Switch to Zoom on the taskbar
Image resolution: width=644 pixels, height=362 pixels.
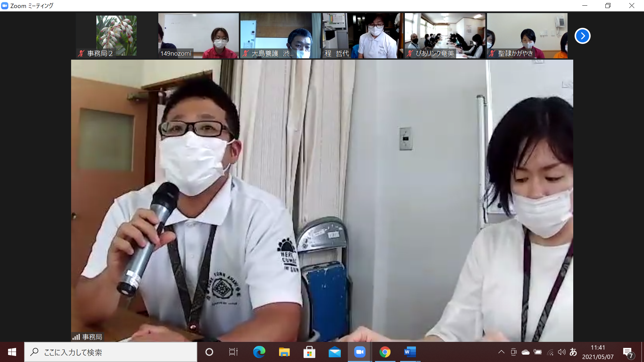[360, 352]
